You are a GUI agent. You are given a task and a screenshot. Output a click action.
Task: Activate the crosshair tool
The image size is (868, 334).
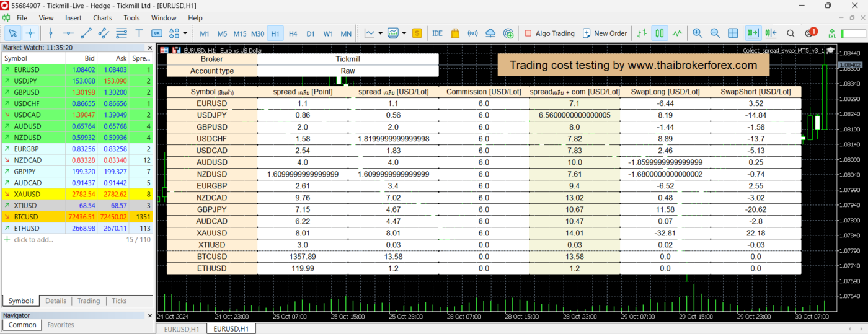tap(30, 33)
